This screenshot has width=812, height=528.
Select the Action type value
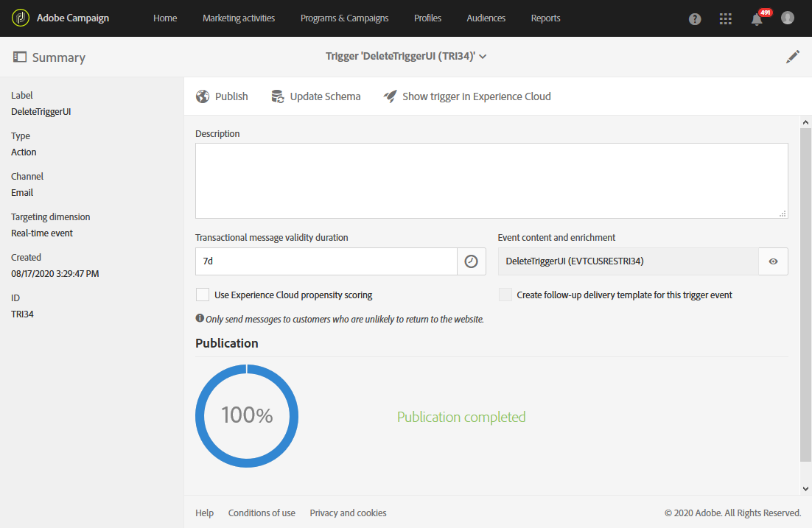tap(24, 152)
